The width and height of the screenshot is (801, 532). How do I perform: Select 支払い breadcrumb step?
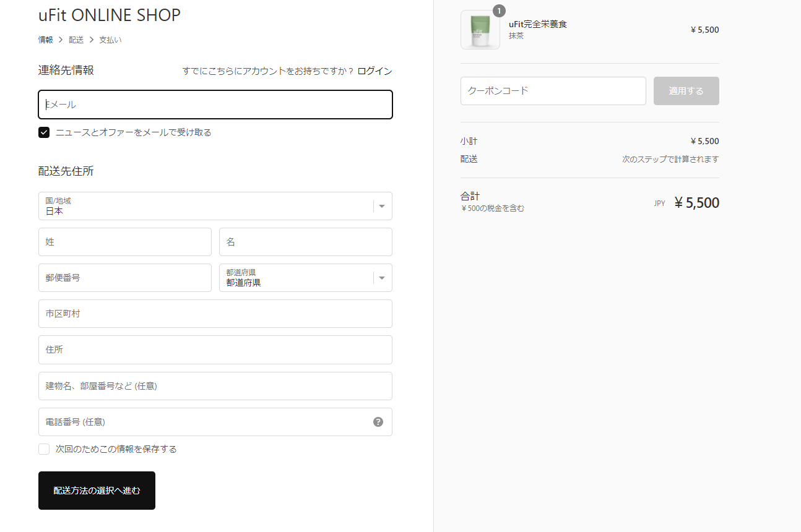[x=111, y=40]
